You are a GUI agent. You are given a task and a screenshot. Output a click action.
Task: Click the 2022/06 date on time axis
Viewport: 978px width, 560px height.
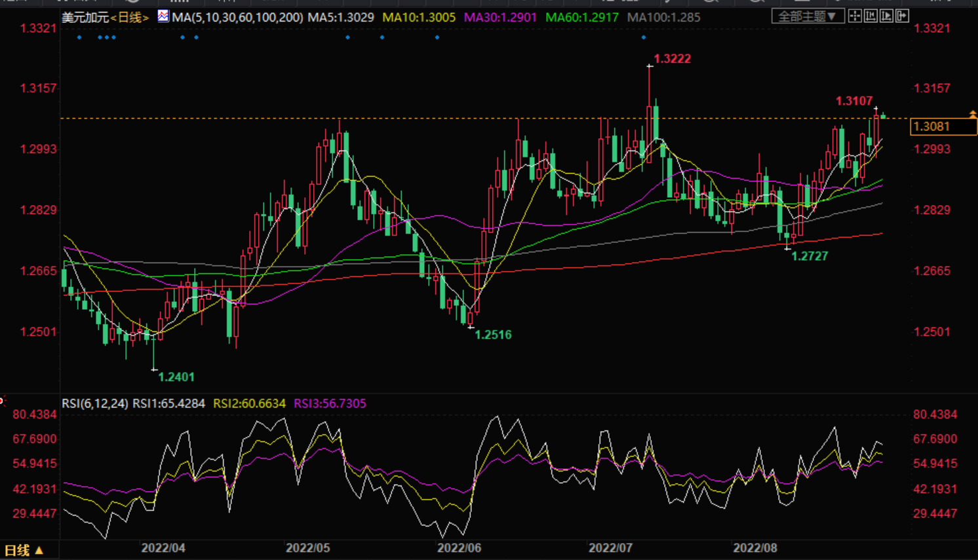coord(459,548)
